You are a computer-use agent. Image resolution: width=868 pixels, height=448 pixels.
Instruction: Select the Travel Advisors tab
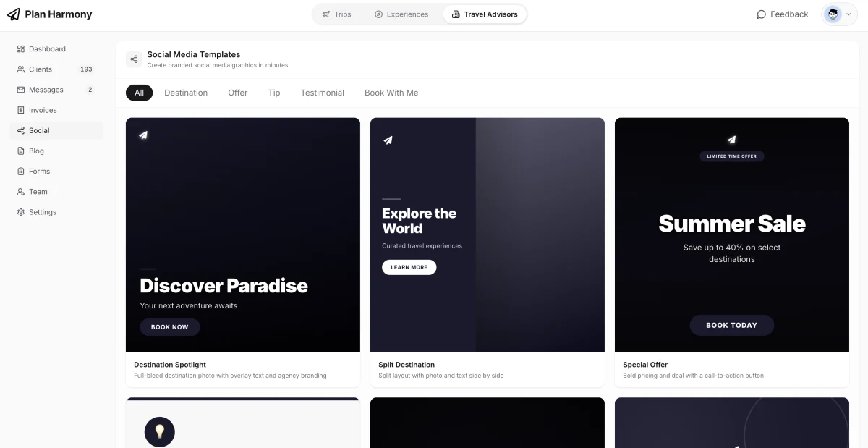coord(484,14)
